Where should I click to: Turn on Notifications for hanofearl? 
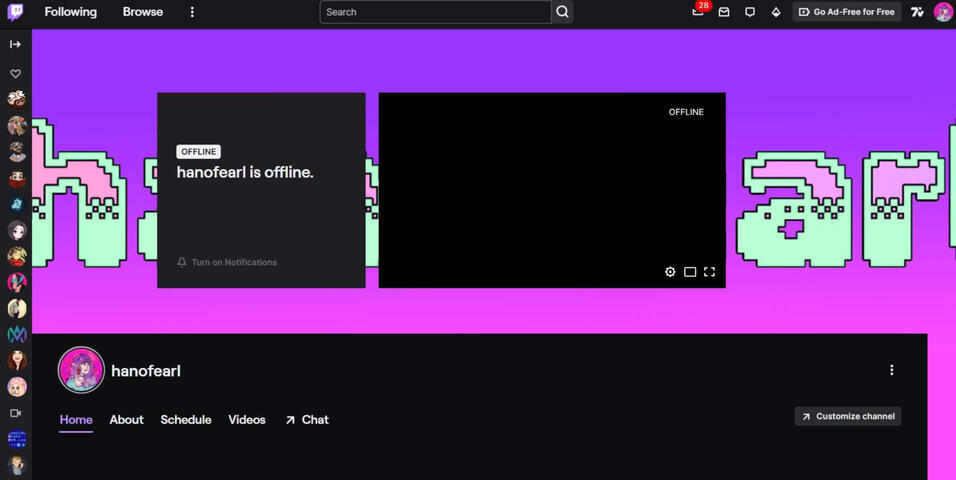point(227,262)
